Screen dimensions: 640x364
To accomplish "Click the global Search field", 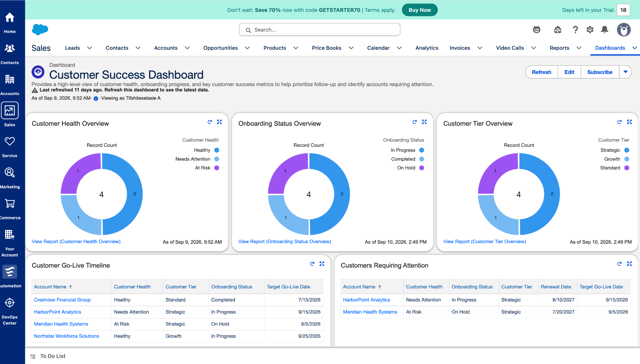I will (319, 30).
